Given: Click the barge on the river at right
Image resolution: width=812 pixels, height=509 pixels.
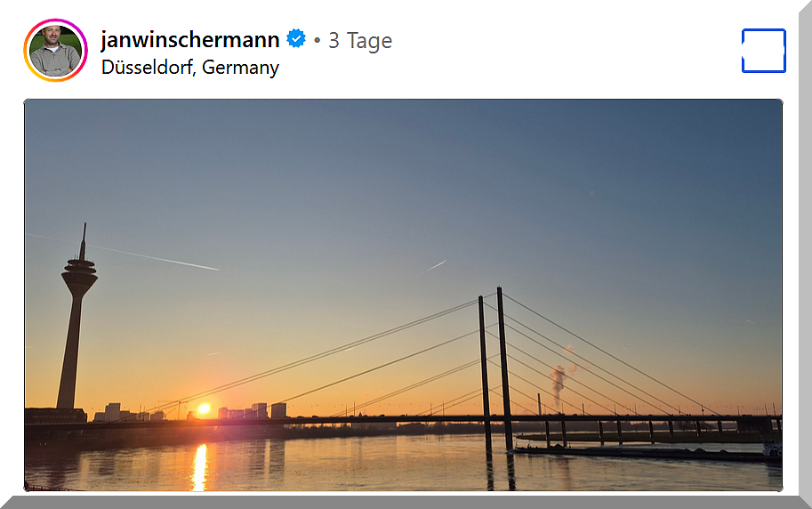Looking at the screenshot, I should click(647, 451).
